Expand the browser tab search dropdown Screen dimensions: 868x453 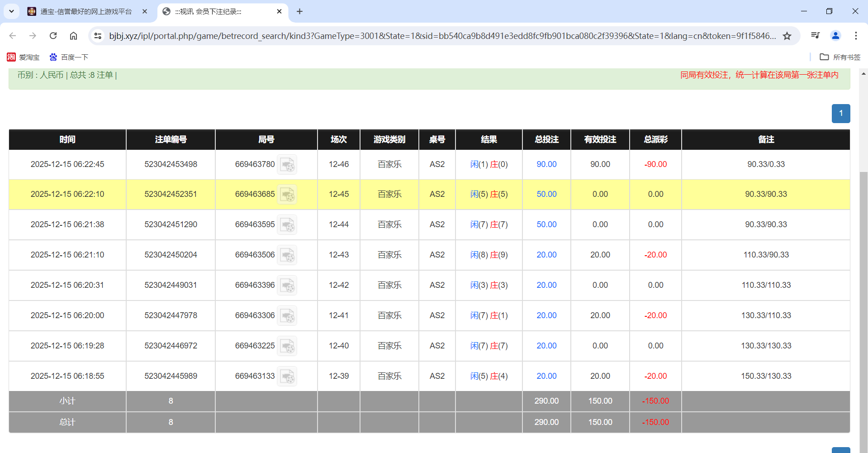(11, 11)
